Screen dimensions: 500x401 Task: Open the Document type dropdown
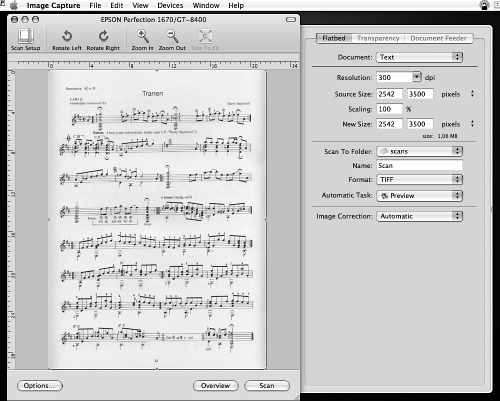[419, 57]
